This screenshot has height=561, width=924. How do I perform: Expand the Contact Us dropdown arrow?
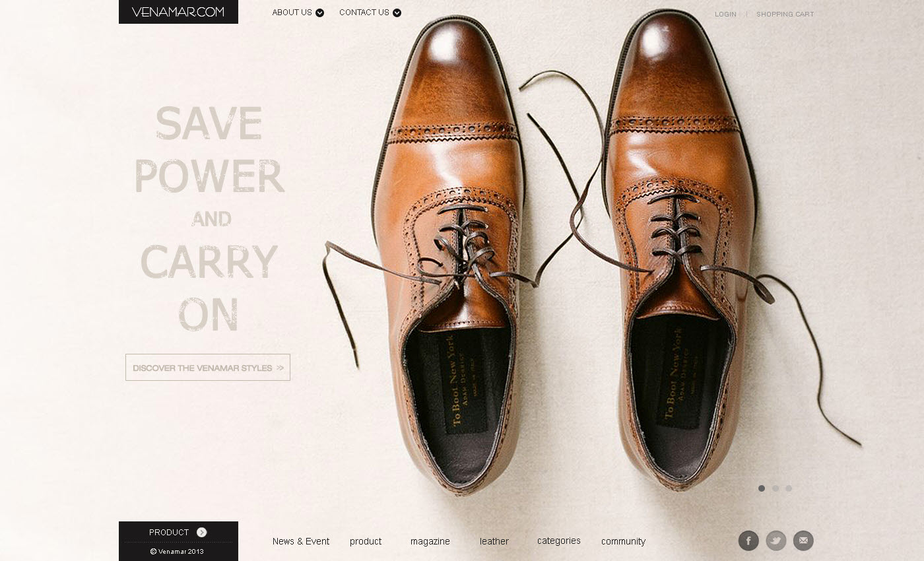click(x=397, y=13)
